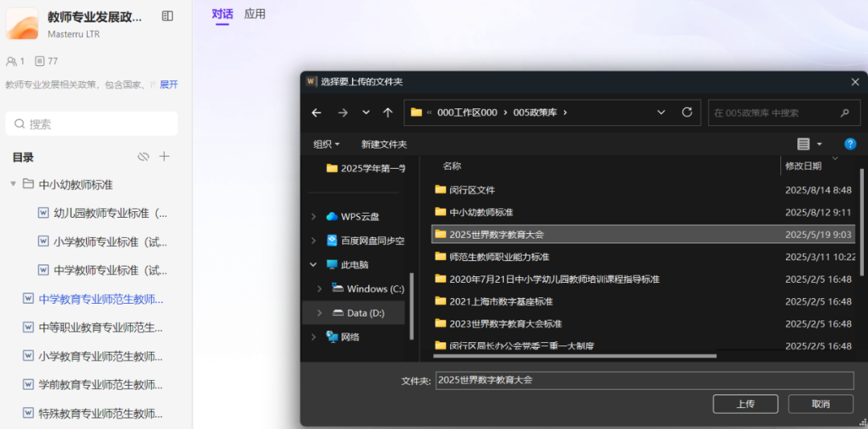Click the knowledge base orange avatar thumbnail
868x429 pixels.
[x=23, y=23]
